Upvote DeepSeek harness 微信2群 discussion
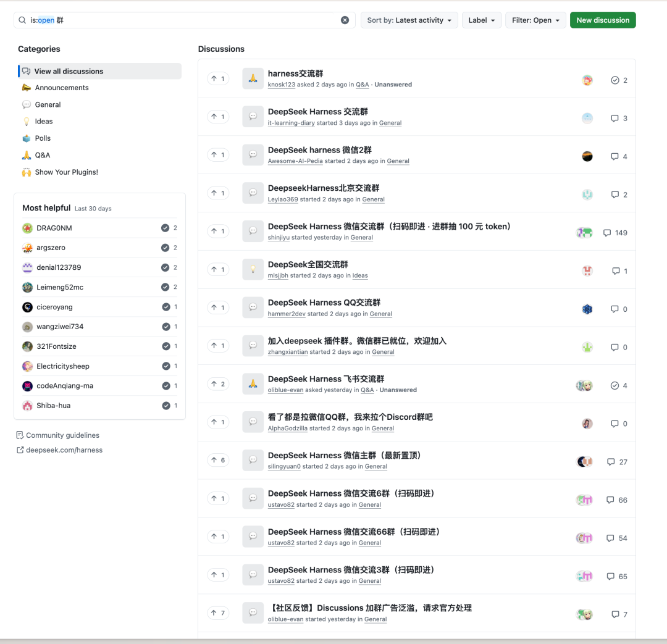The width and height of the screenshot is (667, 644). coord(218,155)
